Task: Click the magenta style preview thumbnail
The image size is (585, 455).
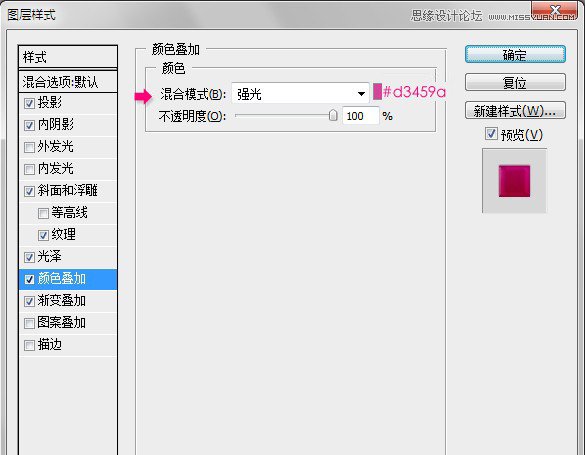Action: coord(514,181)
